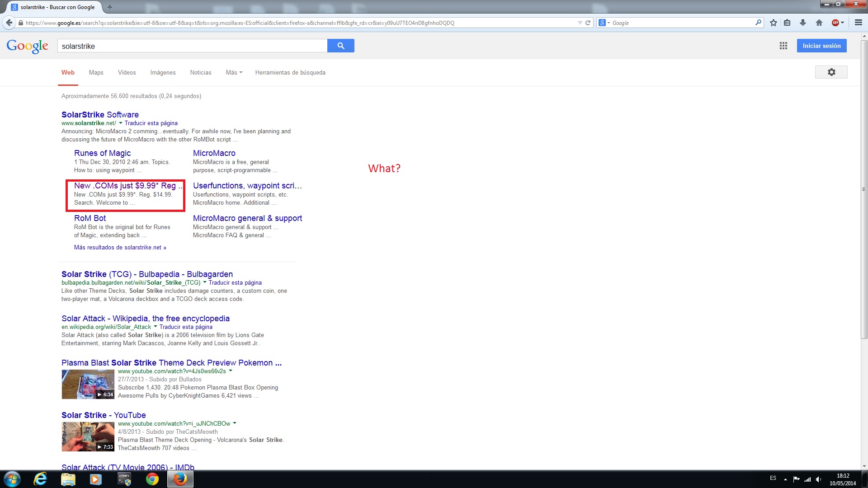Click the Adblock Plus icon
Viewport: 868px width, 488px height.
[x=835, y=23]
